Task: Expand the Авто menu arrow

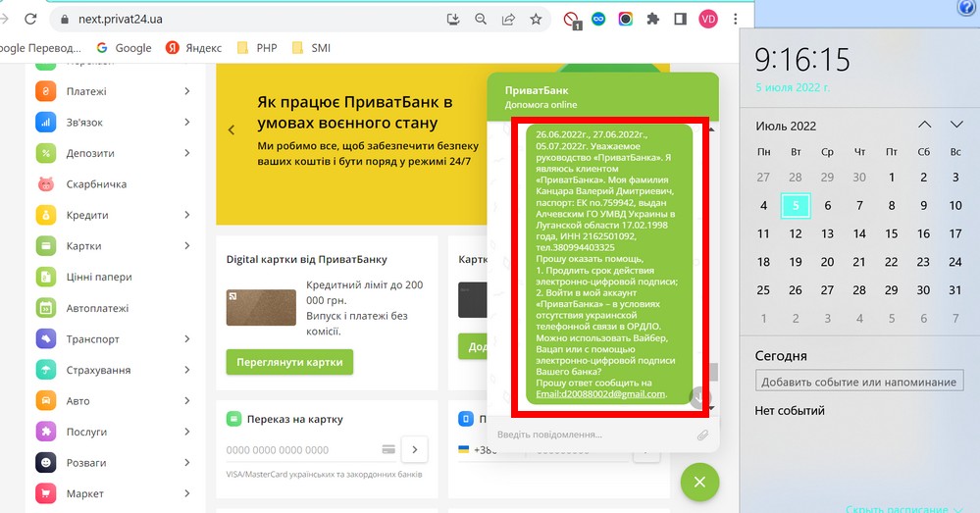Action: coord(186,400)
